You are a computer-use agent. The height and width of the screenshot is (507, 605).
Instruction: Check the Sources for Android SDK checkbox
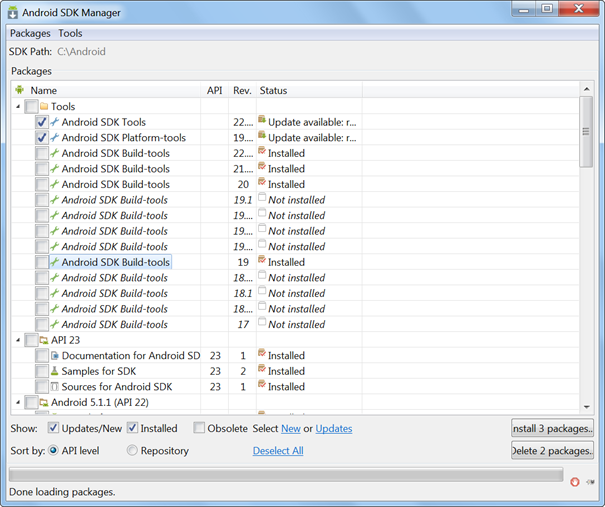42,387
